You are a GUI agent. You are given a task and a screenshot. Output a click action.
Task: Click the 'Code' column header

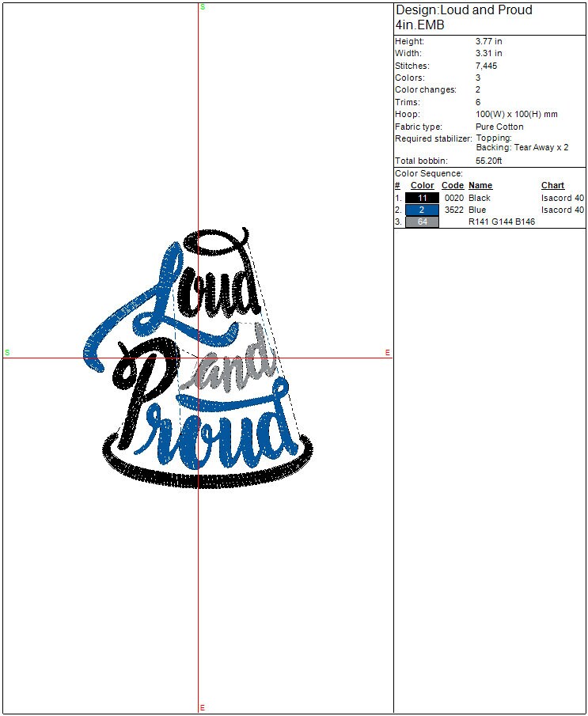click(x=452, y=185)
